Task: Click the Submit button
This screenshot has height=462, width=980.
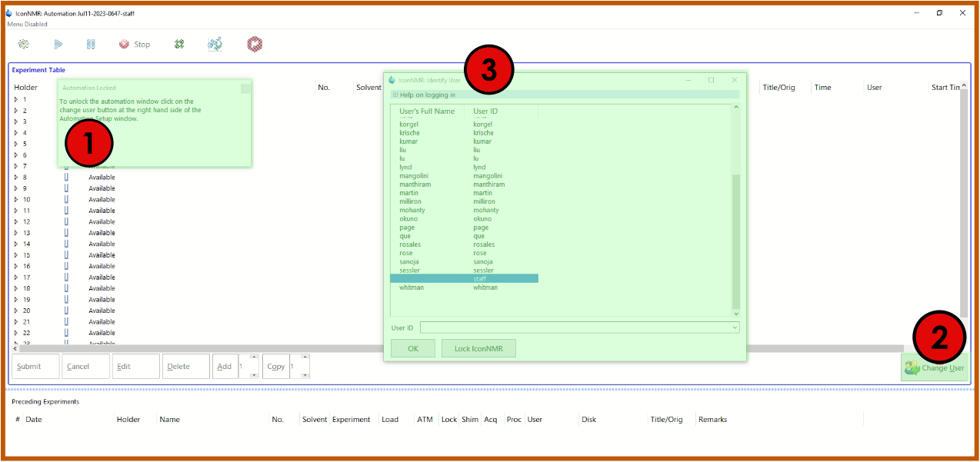Action: click(35, 367)
